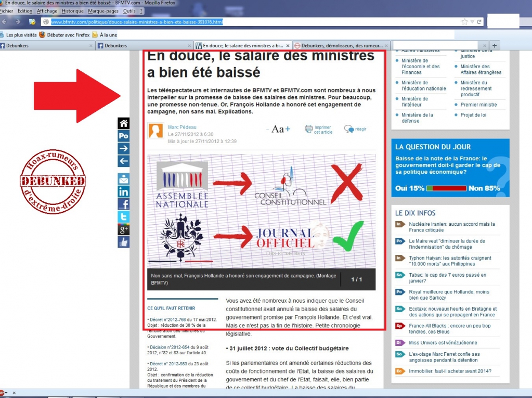Screen dimensions: 532x398
Task: Click the 'À la une' bookmark feed
Action: (x=105, y=35)
